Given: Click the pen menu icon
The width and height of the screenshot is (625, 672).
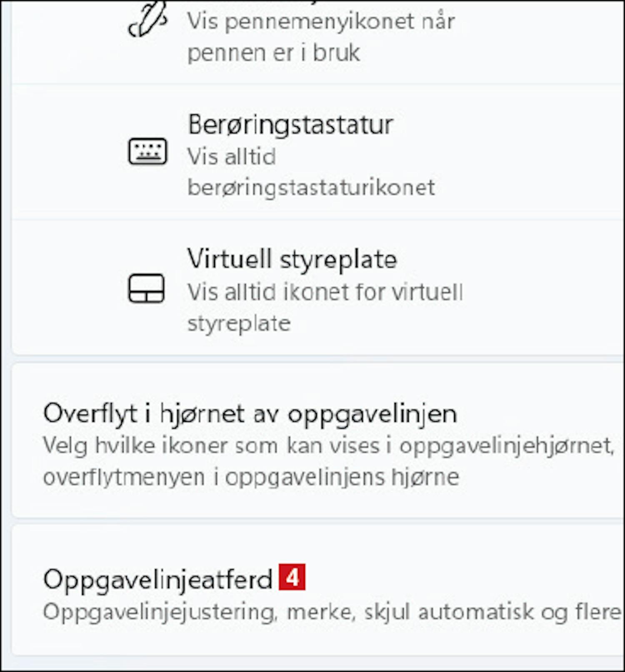Looking at the screenshot, I should [147, 20].
